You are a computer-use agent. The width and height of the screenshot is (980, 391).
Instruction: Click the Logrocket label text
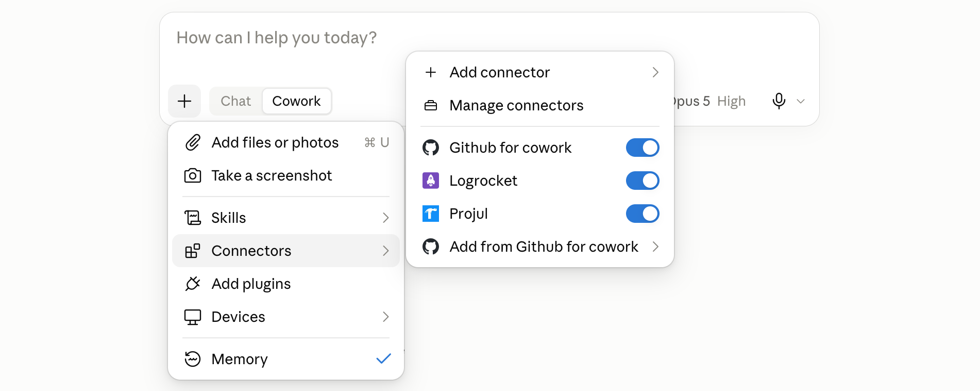click(x=483, y=181)
